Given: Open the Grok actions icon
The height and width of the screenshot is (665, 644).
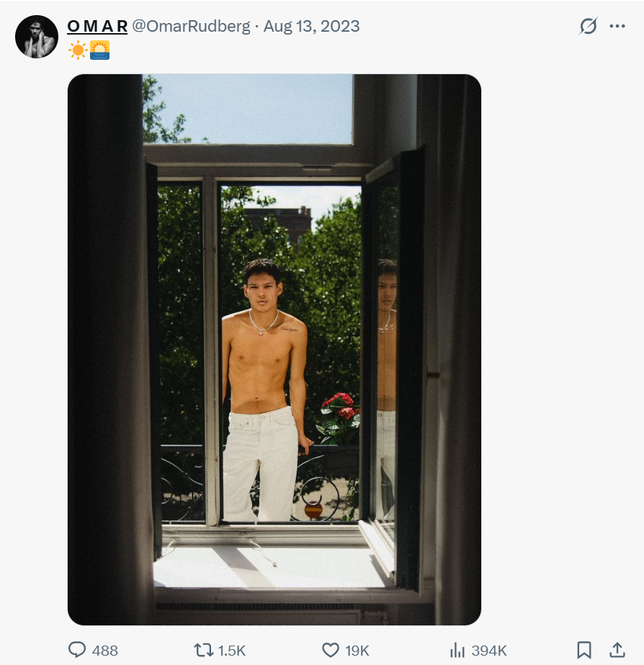Looking at the screenshot, I should click(588, 27).
